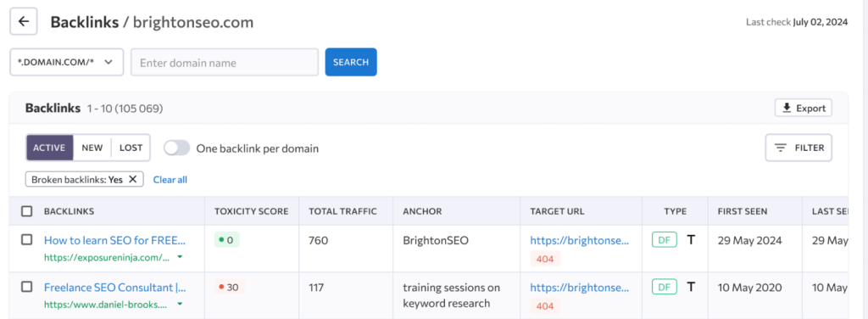Click the back arrow button
The image size is (868, 319).
pos(23,21)
